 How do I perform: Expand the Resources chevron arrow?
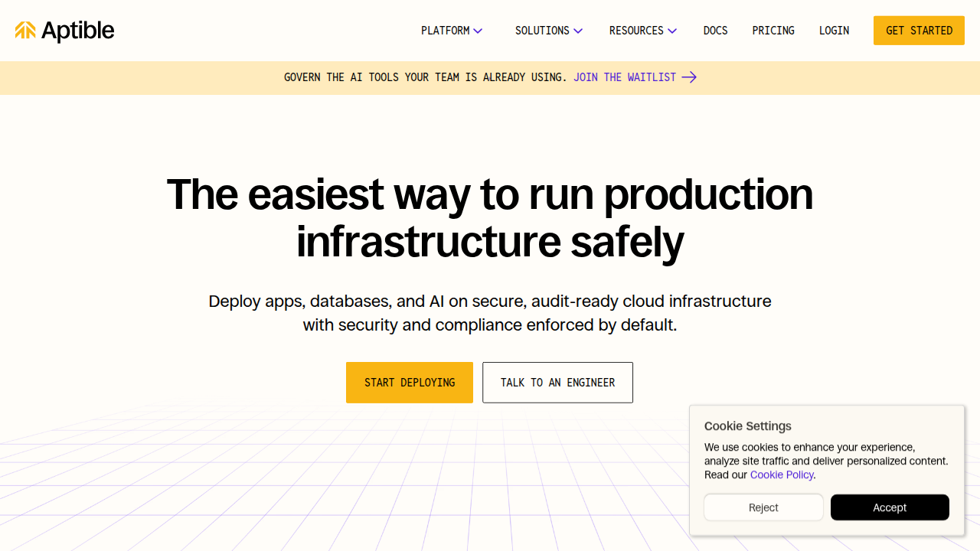click(x=672, y=31)
